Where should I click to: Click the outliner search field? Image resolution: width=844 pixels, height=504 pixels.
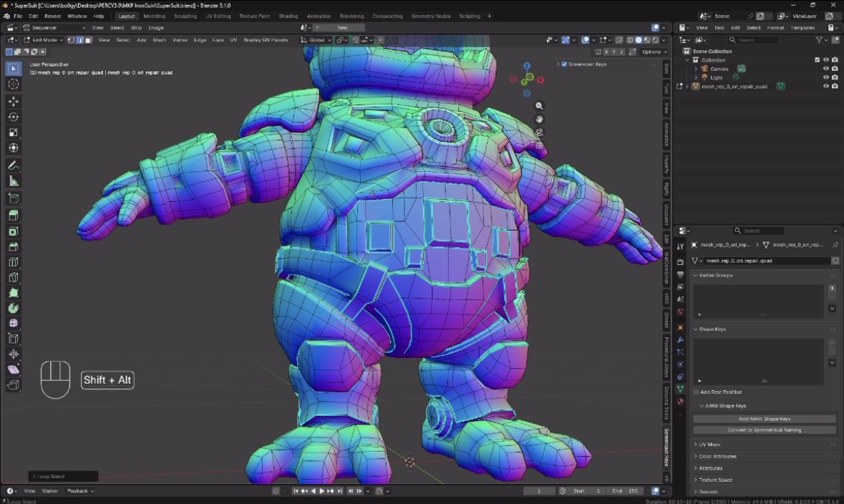click(754, 40)
